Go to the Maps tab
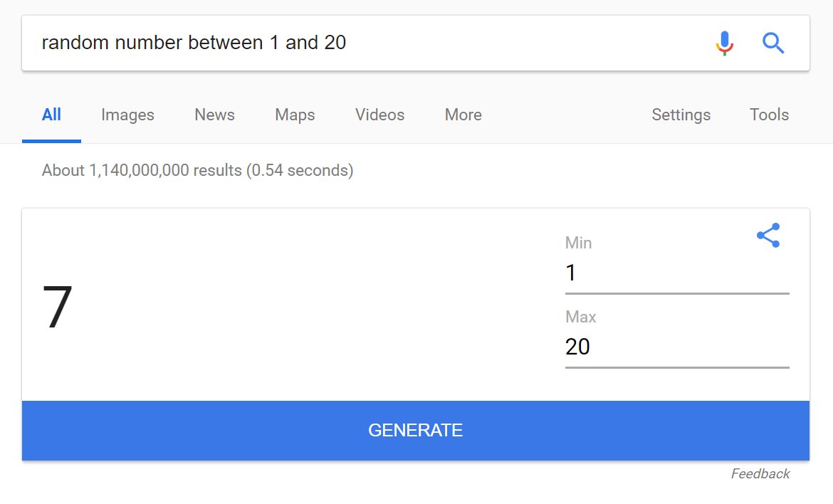Viewport: 833px width, 504px height. tap(295, 115)
